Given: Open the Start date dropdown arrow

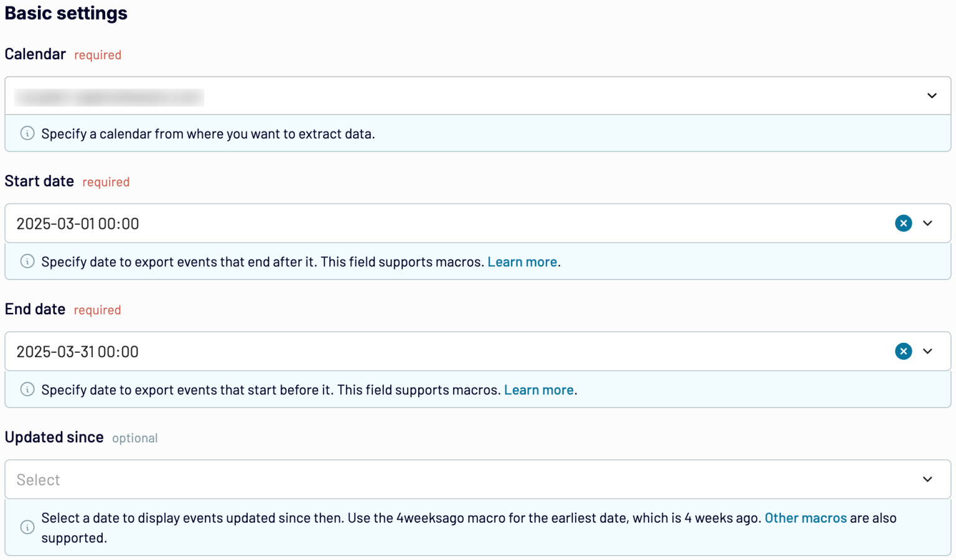Looking at the screenshot, I should 927,223.
